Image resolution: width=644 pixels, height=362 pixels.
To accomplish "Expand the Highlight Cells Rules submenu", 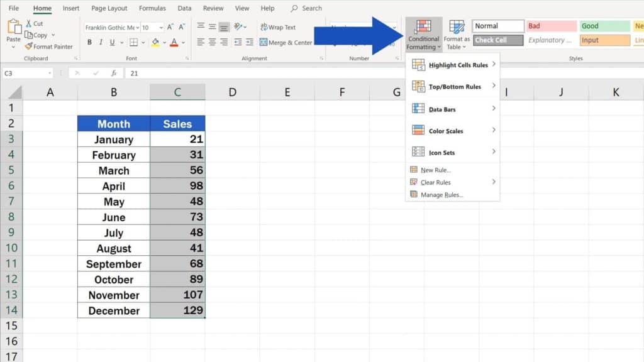I will [x=453, y=65].
